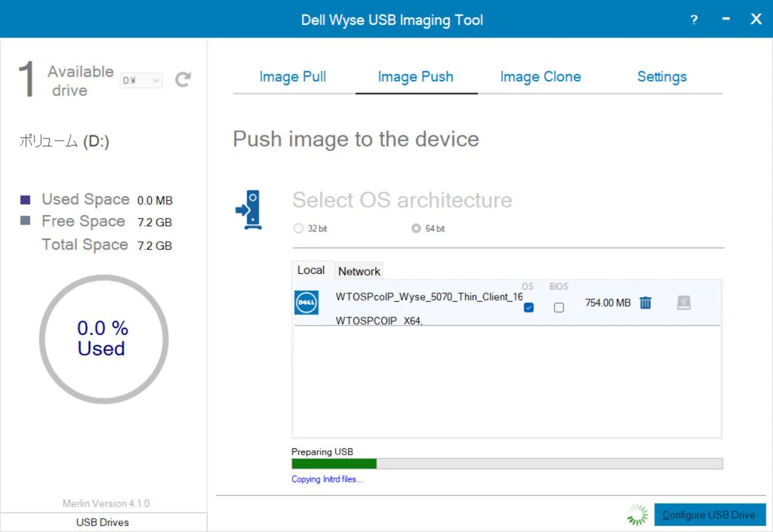Select the 32 bit architecture option

[x=298, y=228]
